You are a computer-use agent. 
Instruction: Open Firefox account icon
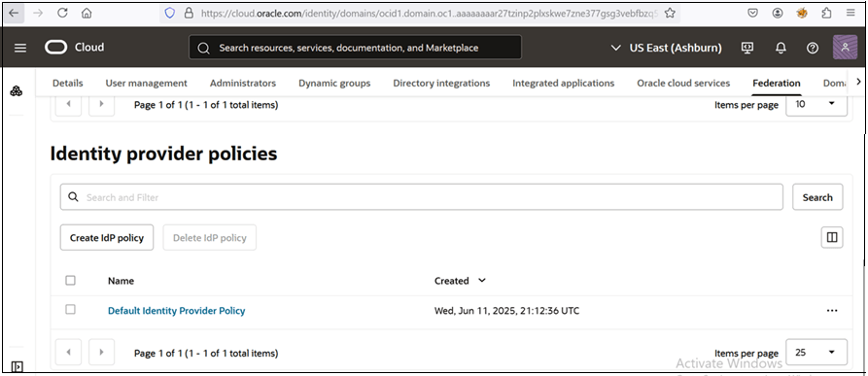coord(778,13)
